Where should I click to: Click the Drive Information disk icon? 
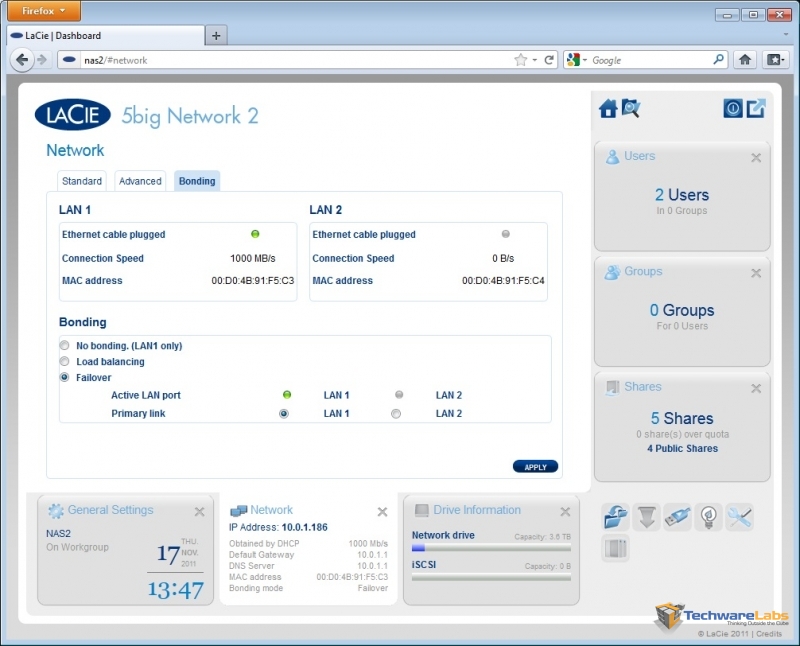click(421, 510)
